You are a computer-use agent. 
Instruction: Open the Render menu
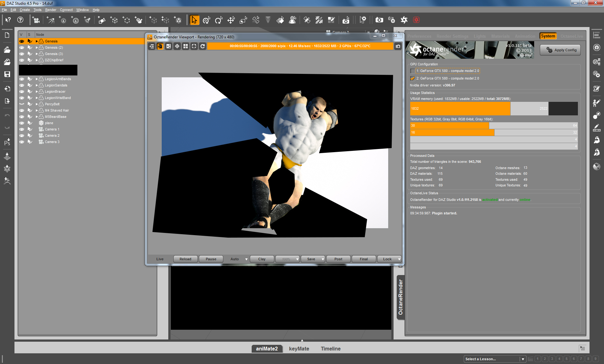click(51, 10)
